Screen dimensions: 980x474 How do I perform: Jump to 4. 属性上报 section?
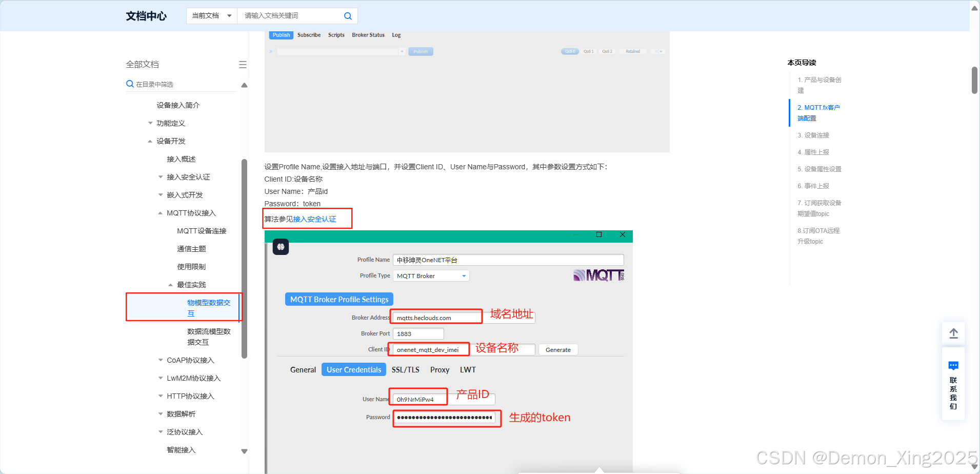tap(813, 152)
